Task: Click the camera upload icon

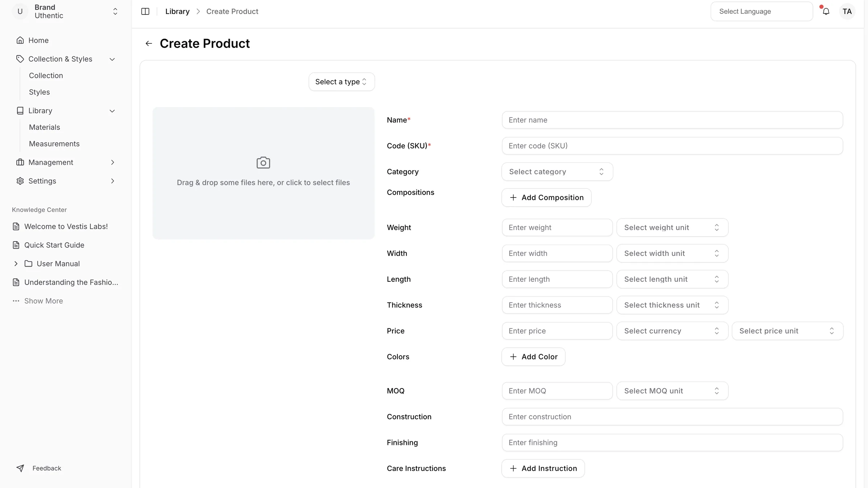Action: point(263,163)
